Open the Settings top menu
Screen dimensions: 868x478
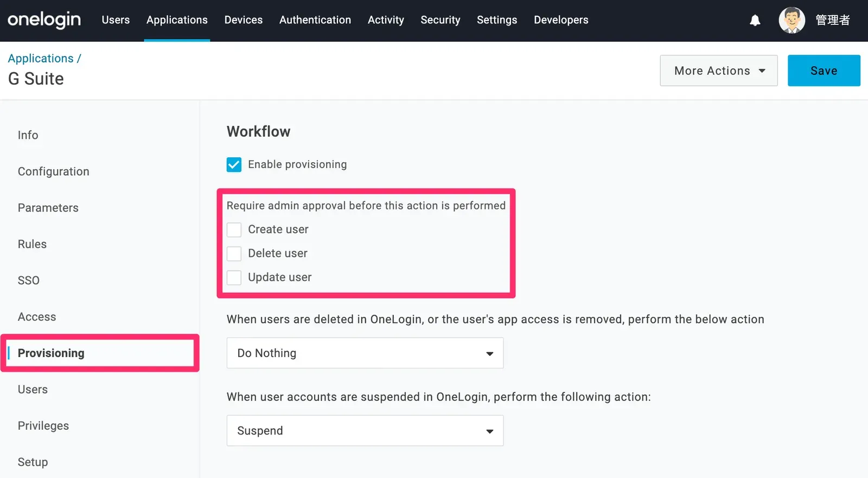point(497,20)
